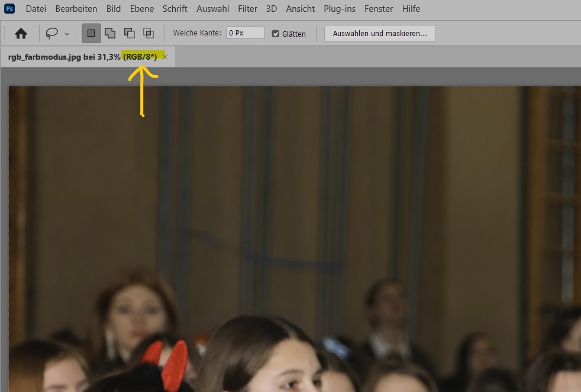
Task: Open the Ebene menu
Action: pyautogui.click(x=141, y=8)
